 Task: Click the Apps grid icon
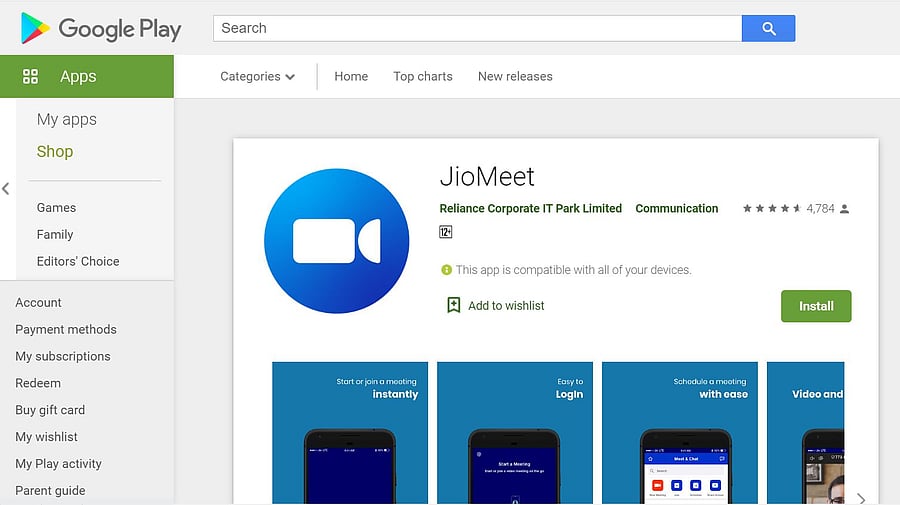point(30,77)
